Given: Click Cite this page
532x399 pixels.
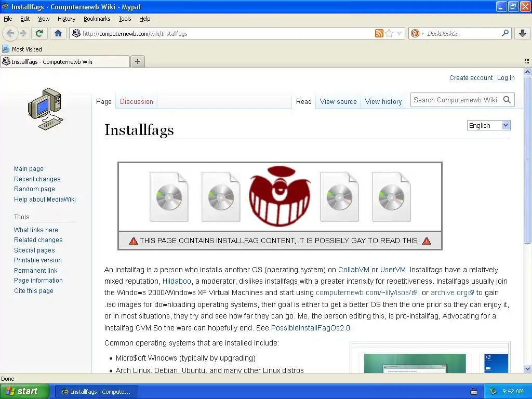Looking at the screenshot, I should (34, 291).
